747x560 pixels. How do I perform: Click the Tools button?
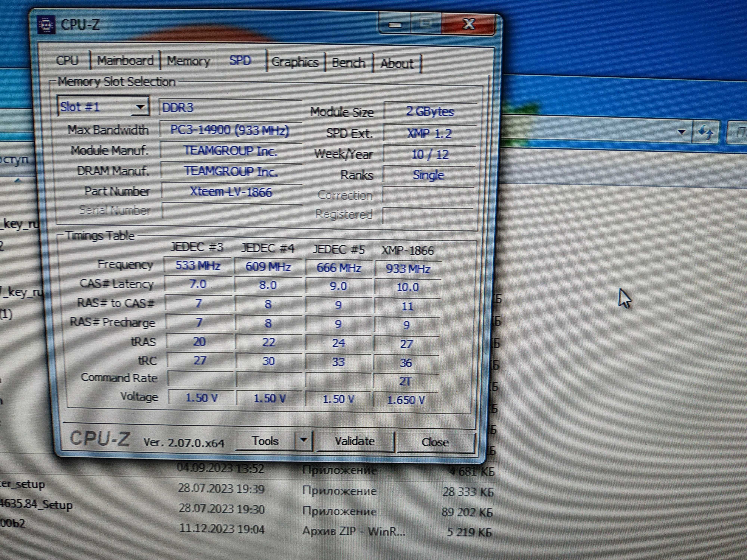point(265,441)
